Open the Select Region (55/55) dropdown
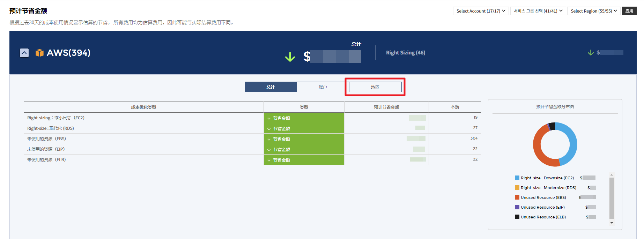 (593, 11)
